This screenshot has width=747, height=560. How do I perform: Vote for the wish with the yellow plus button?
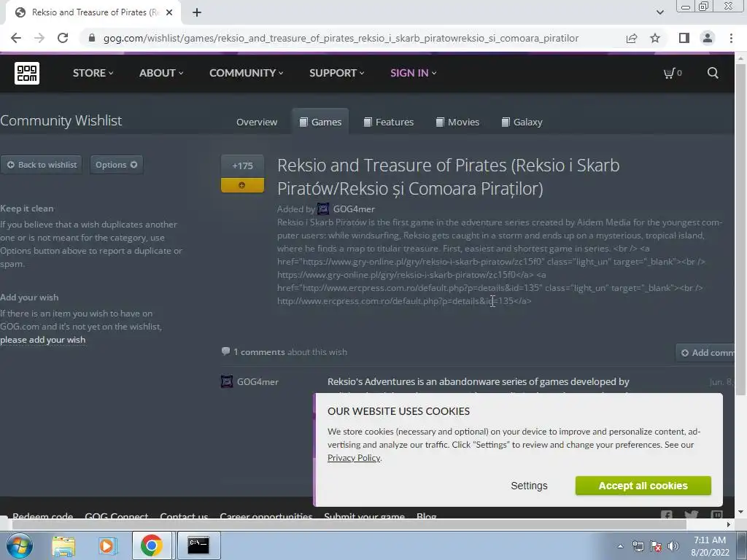click(242, 185)
